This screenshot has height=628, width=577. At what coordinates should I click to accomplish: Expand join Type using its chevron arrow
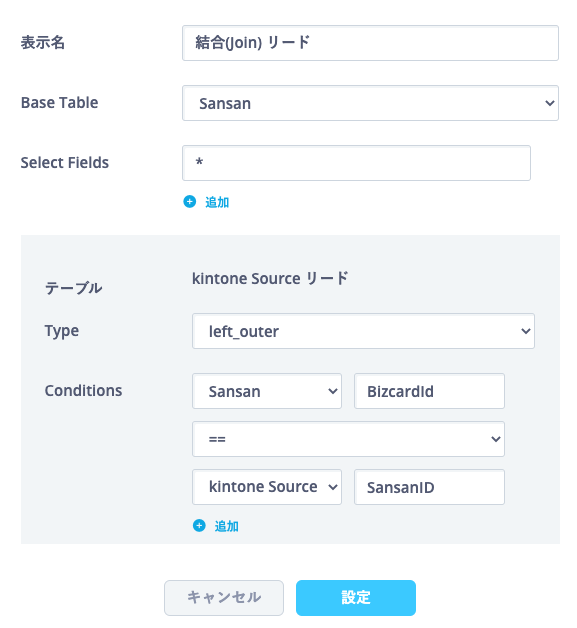click(526, 331)
